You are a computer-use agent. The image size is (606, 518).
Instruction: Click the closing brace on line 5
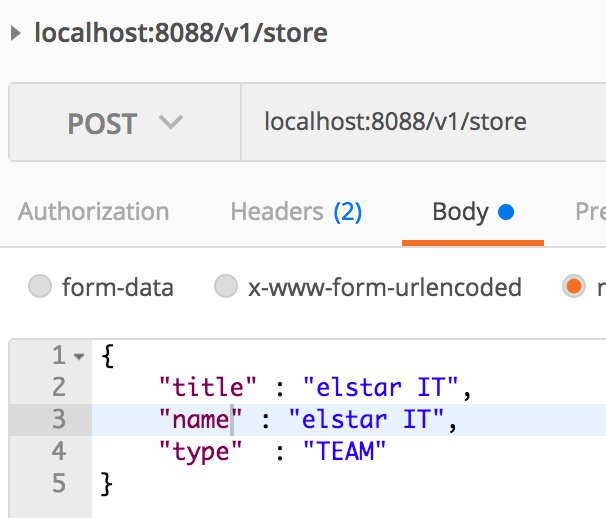pos(106,483)
